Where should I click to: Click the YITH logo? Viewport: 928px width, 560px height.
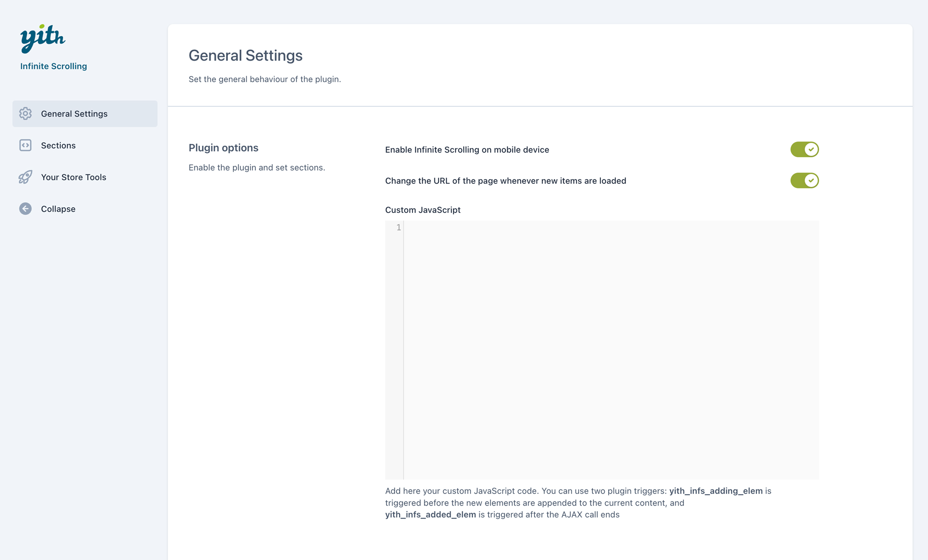43,39
